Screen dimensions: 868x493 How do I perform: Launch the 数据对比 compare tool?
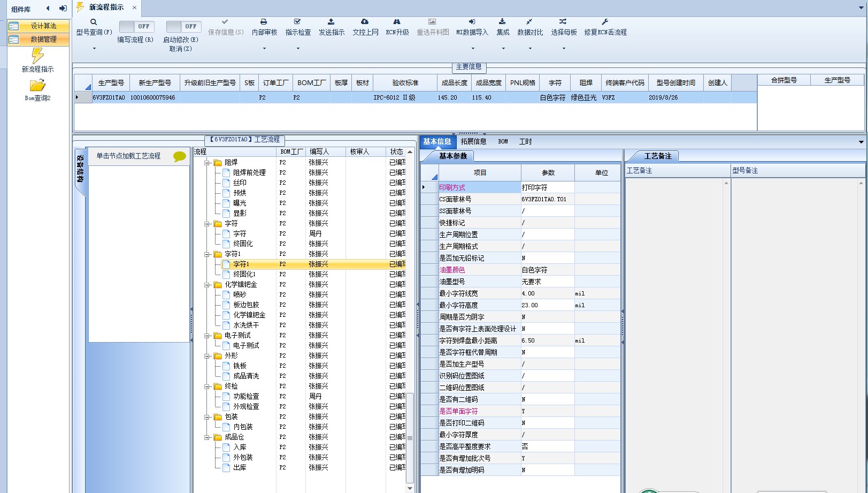pos(529,22)
